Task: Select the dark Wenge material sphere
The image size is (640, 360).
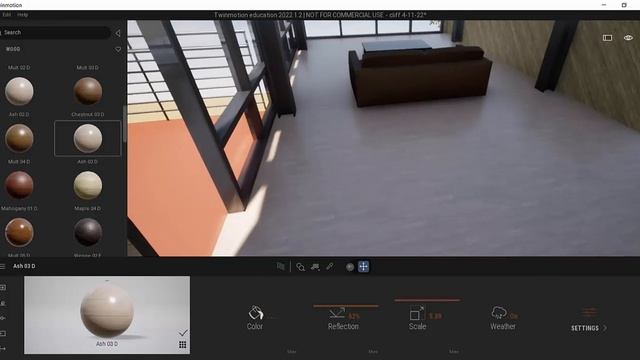Action: point(88,232)
